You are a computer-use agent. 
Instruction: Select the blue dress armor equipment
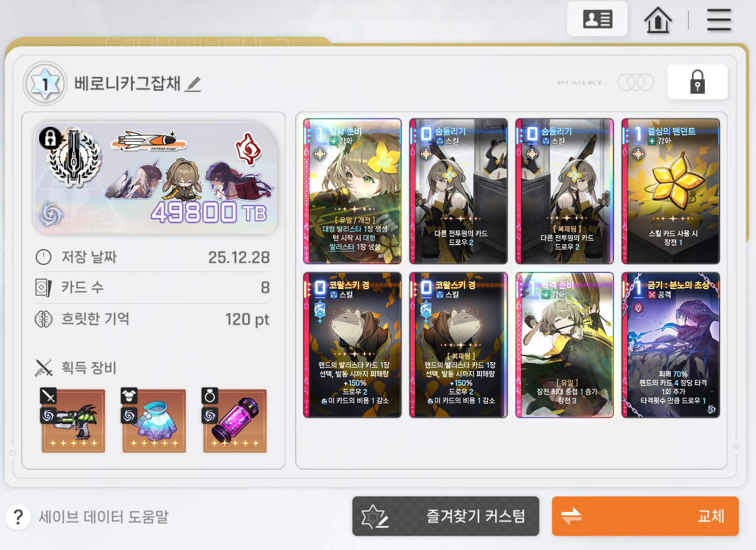coord(154,421)
